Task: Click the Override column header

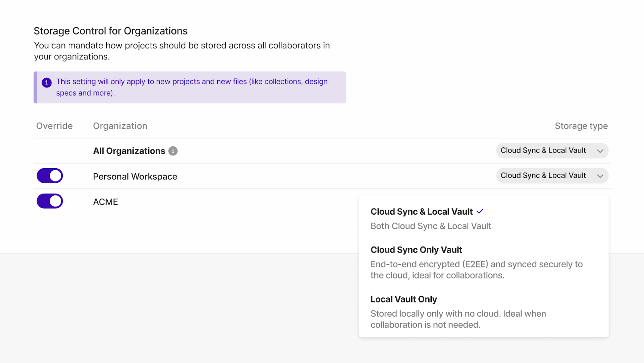Action: [54, 126]
